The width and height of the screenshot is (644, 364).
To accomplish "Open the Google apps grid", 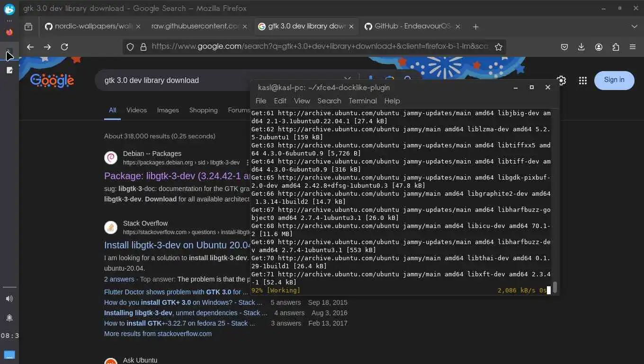I will pyautogui.click(x=583, y=81).
